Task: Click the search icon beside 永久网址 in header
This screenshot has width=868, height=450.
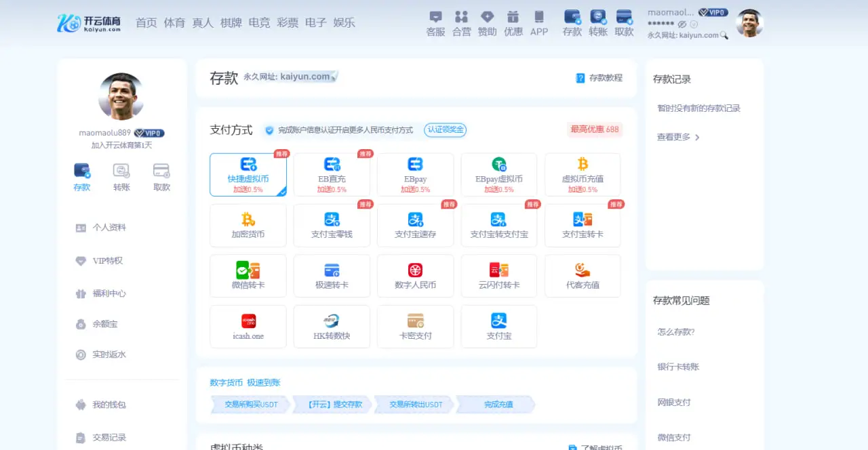Action: coord(724,35)
